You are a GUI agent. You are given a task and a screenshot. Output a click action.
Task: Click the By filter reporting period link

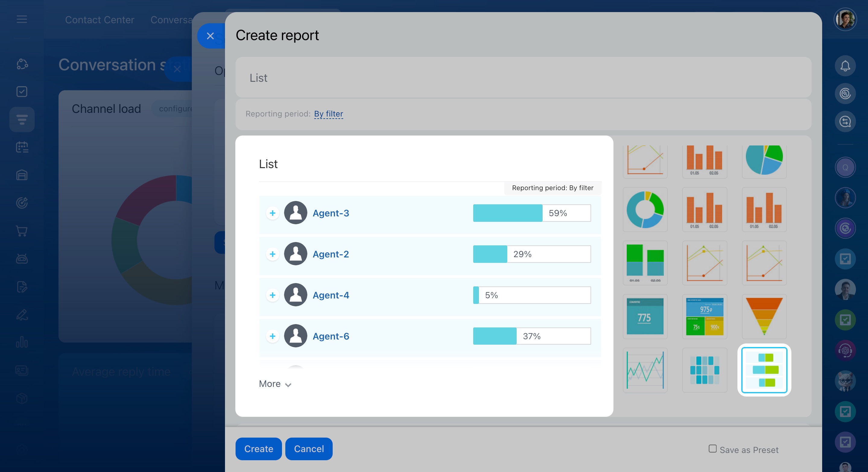pos(328,113)
